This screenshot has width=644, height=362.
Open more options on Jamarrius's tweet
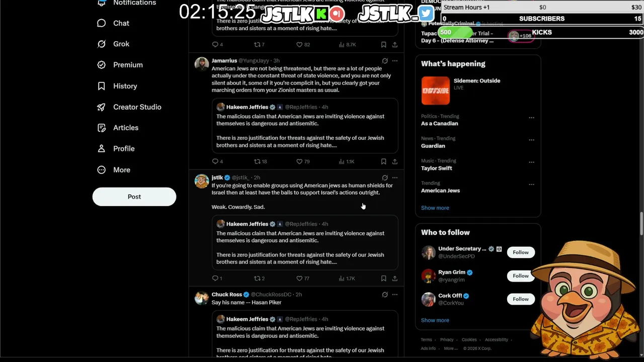coord(395,61)
